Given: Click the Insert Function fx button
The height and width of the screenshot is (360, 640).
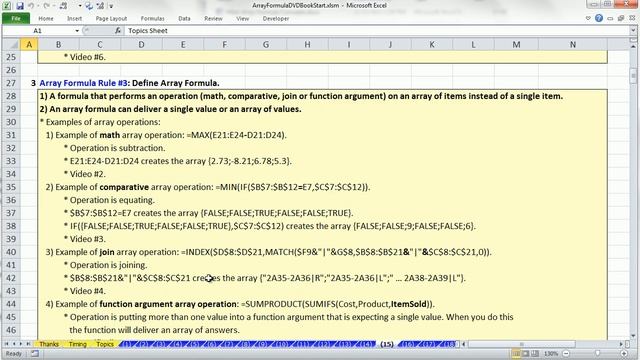Looking at the screenshot, I should pos(118,31).
